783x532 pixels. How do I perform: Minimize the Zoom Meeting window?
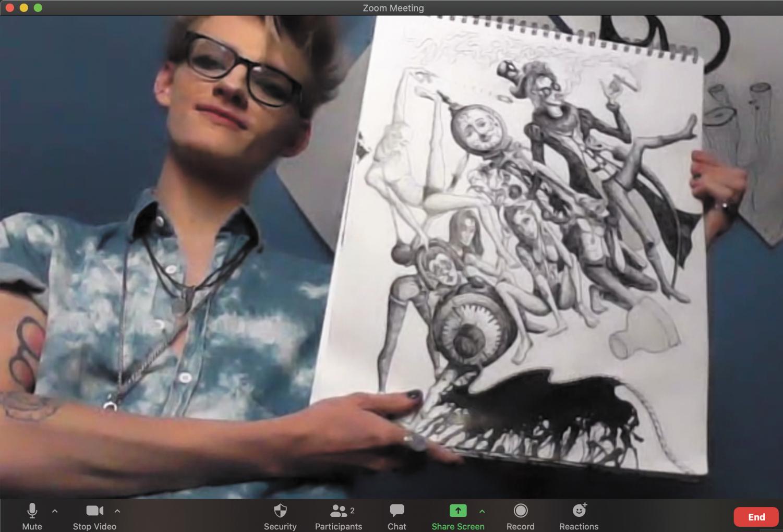(23, 8)
